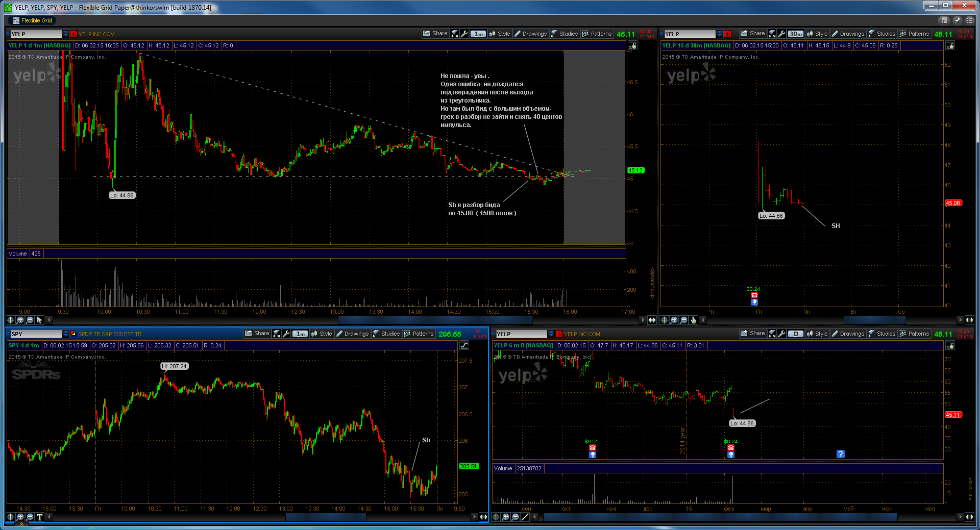
Task: Click Studies in the YELP 30m chart
Action: pos(881,34)
